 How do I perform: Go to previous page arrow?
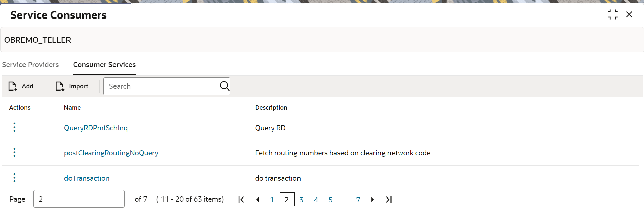point(258,200)
